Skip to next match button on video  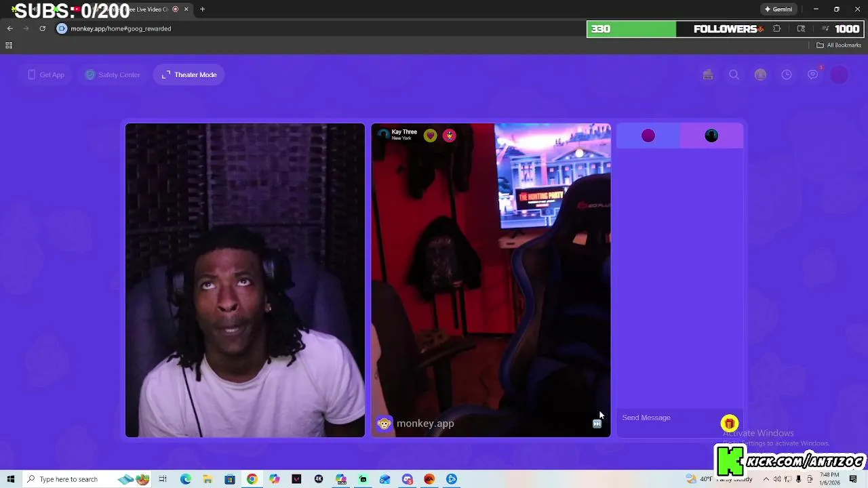click(597, 424)
